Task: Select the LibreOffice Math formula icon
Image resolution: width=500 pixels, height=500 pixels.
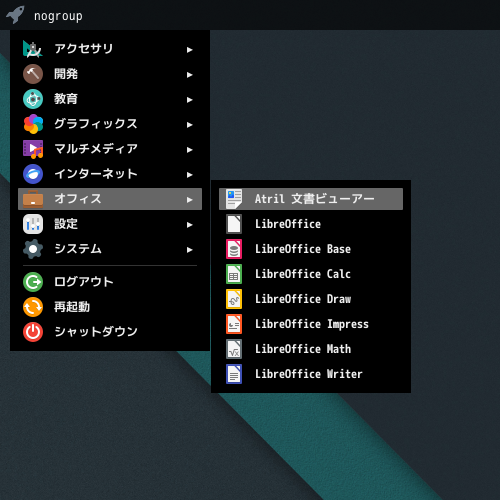Action: point(234,349)
